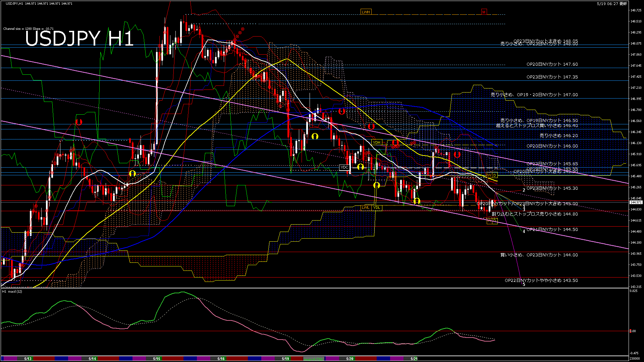644x362 pixels.
Task: Click the 5/20 date marker on timeline
Action: pyautogui.click(x=350, y=359)
